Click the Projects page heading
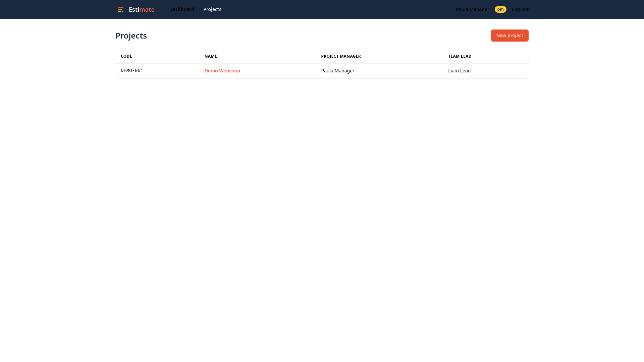This screenshot has height=362, width=644. (x=131, y=36)
